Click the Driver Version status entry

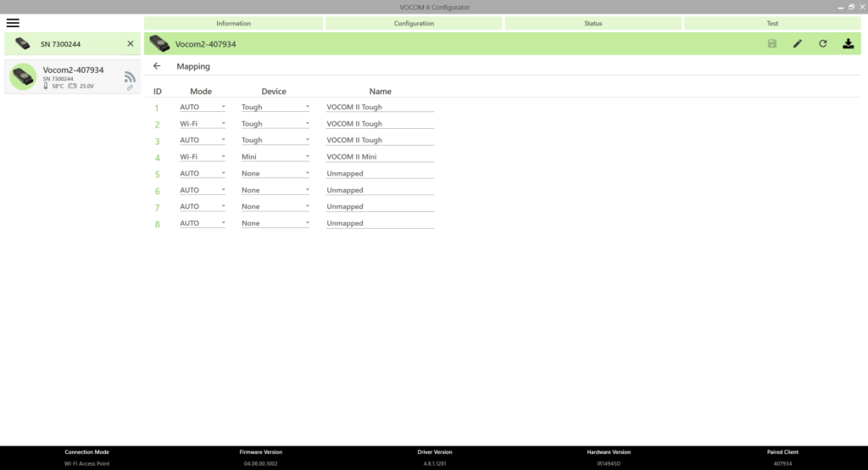435,458
